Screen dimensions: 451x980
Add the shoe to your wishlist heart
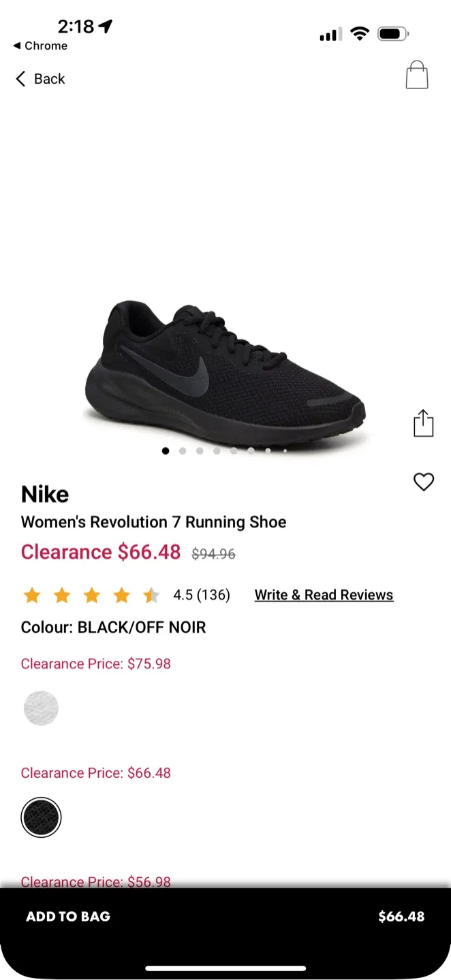[x=424, y=481]
